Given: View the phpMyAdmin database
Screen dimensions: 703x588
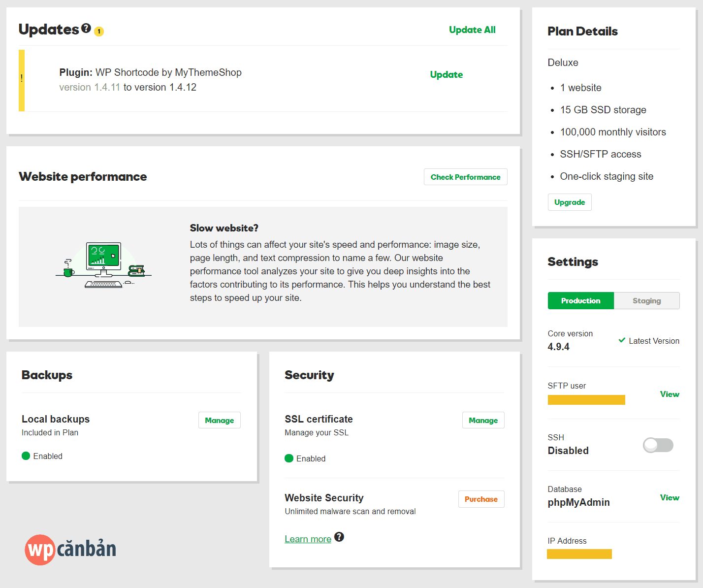Looking at the screenshot, I should (x=670, y=497).
